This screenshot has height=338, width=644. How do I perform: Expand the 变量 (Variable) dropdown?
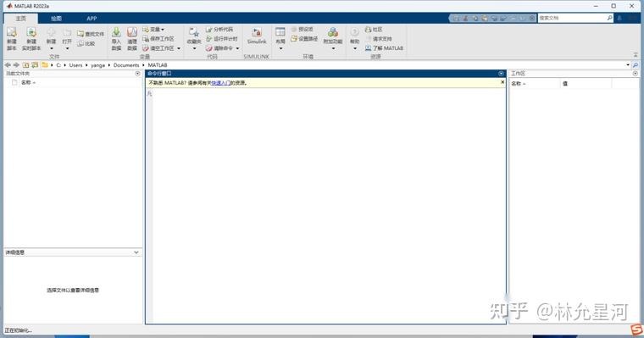(x=153, y=29)
